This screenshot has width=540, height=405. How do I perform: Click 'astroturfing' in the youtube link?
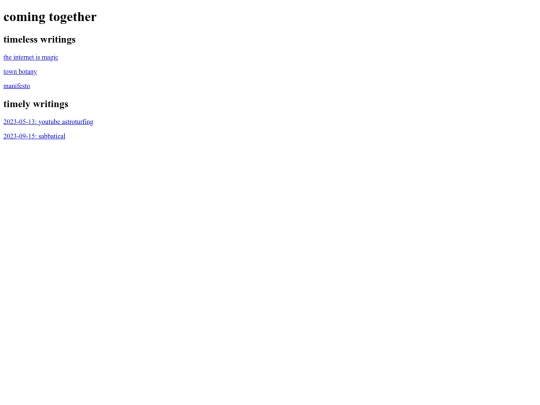click(77, 122)
